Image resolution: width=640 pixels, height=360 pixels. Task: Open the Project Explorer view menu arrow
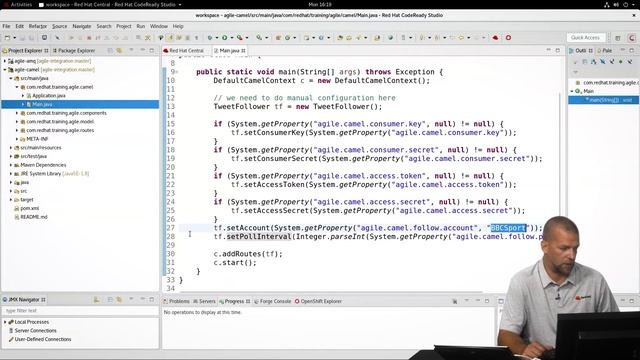pyautogui.click(x=131, y=50)
